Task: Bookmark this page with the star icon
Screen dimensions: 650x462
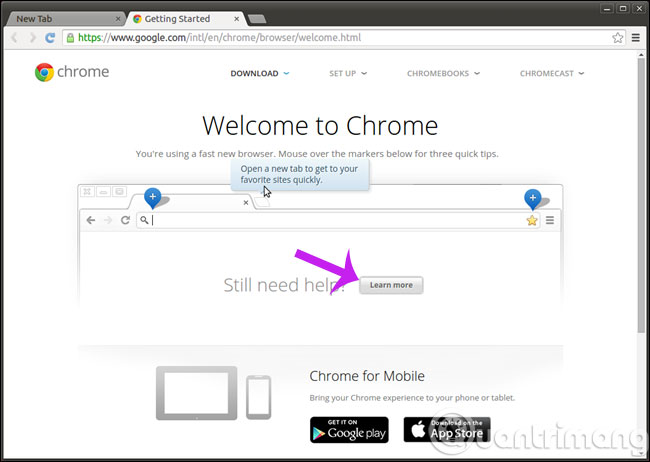Action: (x=618, y=38)
